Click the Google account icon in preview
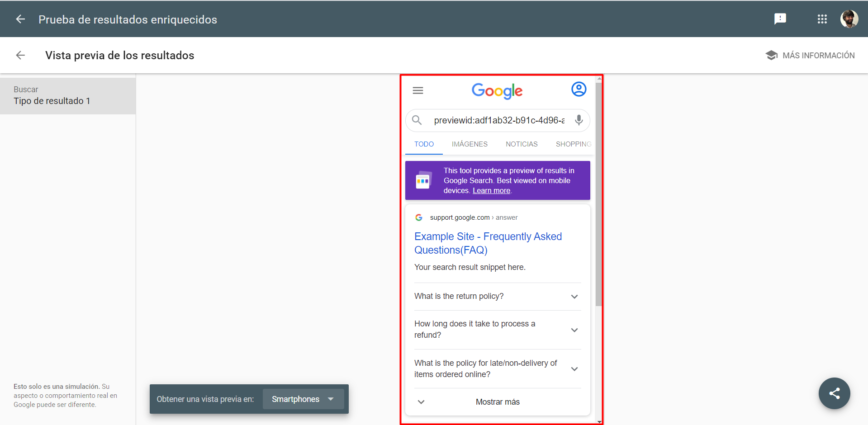Screen dimensions: 868x425 pyautogui.click(x=579, y=90)
